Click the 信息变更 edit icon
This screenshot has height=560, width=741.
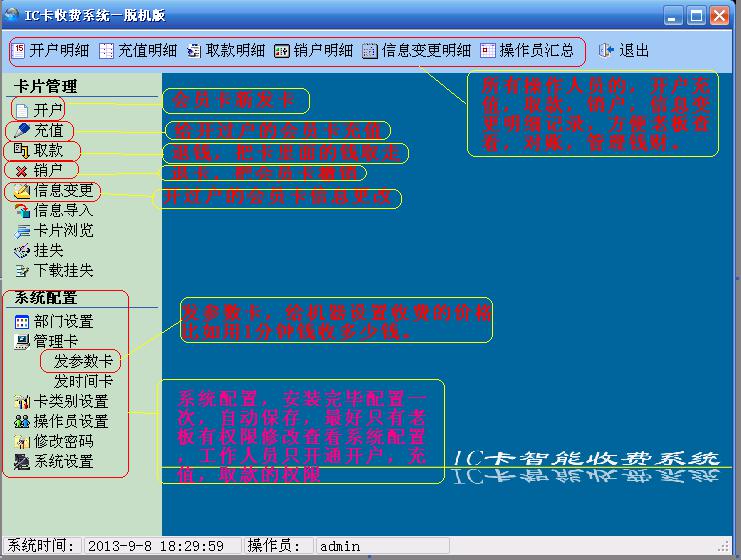pyautogui.click(x=21, y=191)
